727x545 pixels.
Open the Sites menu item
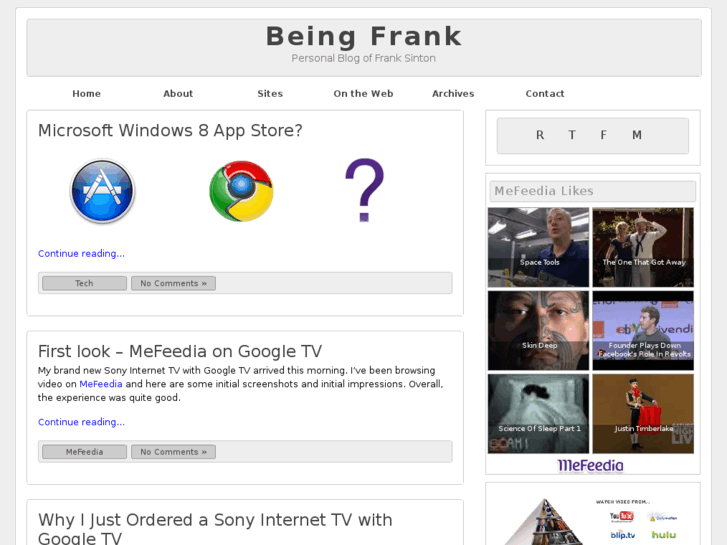(x=270, y=94)
